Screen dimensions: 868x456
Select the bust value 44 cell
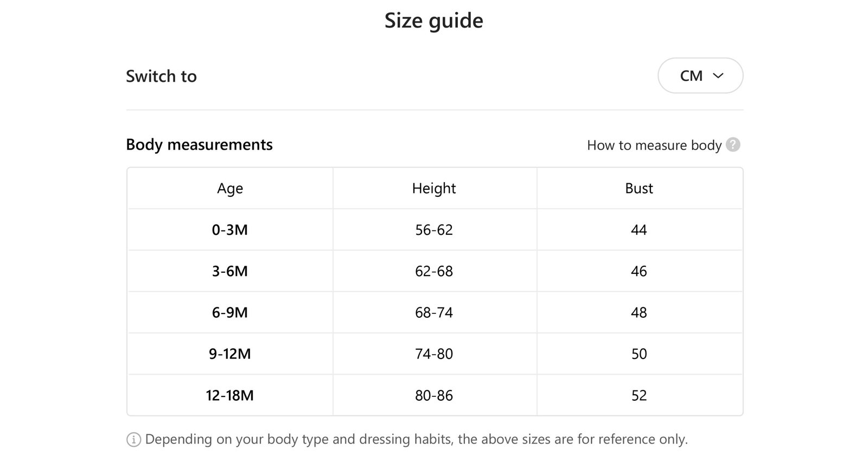click(639, 230)
